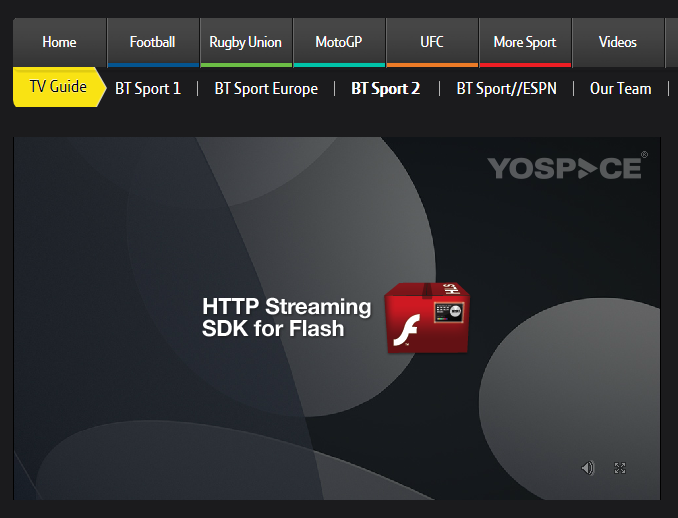Open the TV Guide
The height and width of the screenshot is (518, 678).
(x=58, y=87)
